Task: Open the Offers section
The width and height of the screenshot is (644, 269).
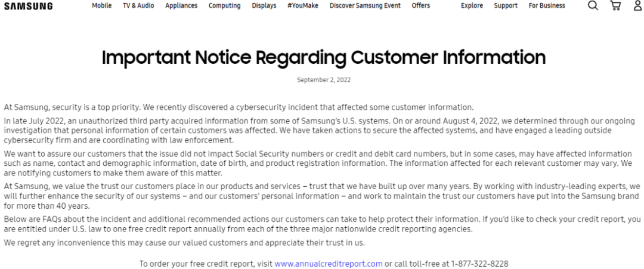Action: pyautogui.click(x=420, y=5)
